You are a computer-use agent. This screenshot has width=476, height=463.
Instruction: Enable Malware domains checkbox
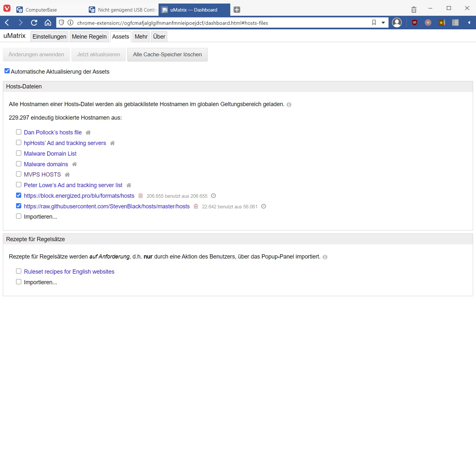(19, 164)
